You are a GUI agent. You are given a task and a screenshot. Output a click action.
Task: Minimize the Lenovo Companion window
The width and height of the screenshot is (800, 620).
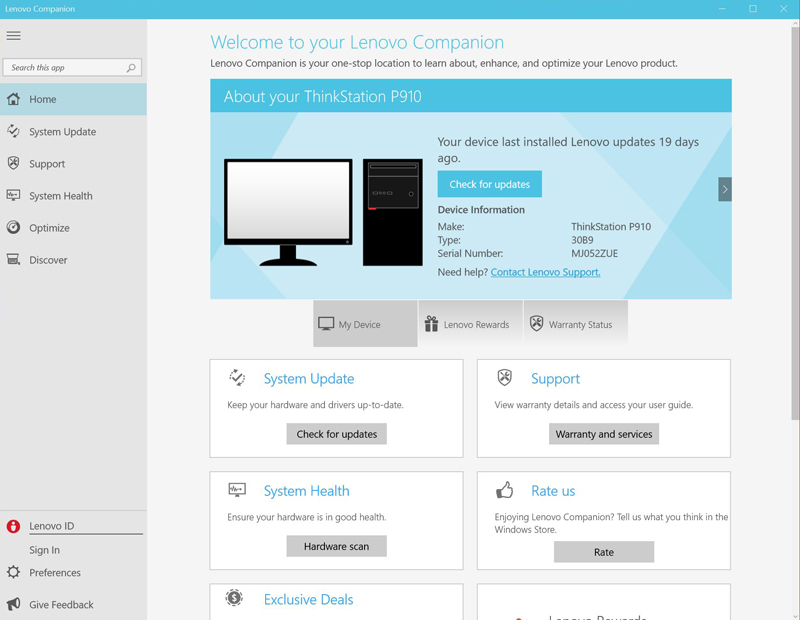[722, 9]
